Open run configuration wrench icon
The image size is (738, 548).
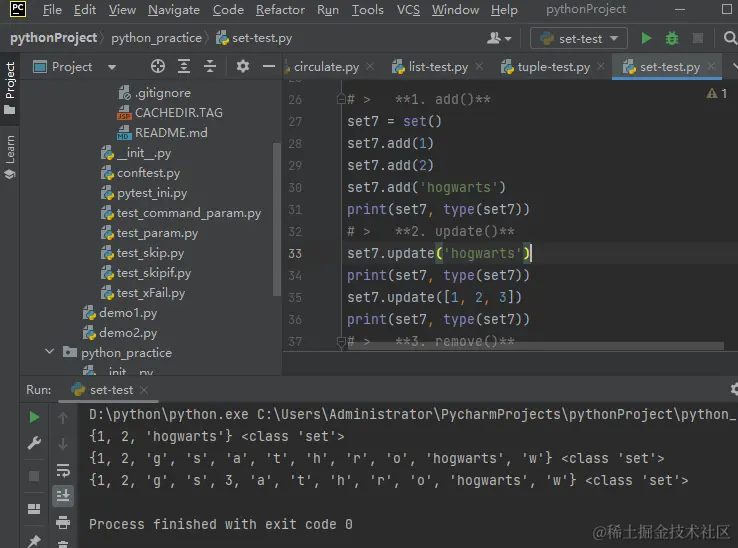[x=34, y=443]
